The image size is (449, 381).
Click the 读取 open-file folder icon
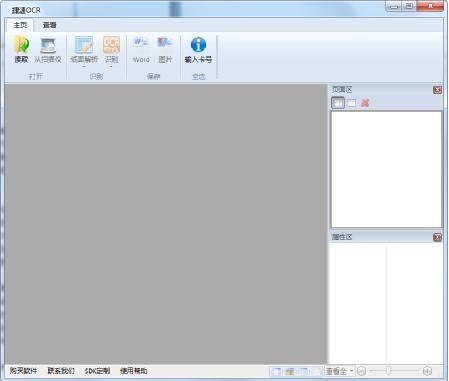click(21, 45)
